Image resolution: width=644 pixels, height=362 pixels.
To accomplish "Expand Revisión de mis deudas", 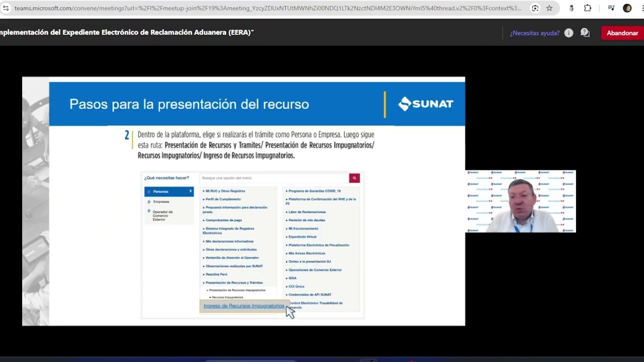I will tap(306, 220).
